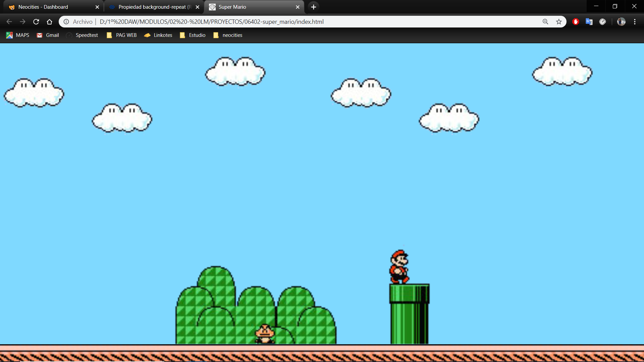This screenshot has width=644, height=362.
Task: Expand the neocities bookmark folder
Action: pos(228,35)
